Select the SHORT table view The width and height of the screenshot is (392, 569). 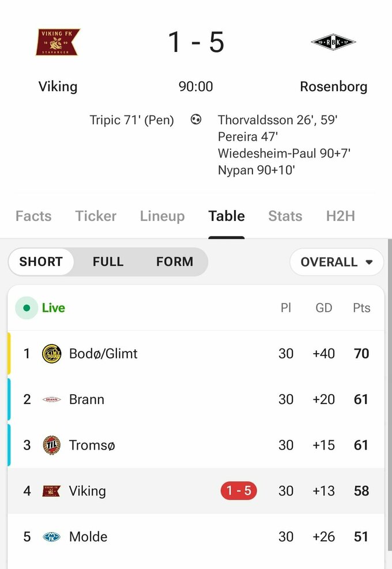coord(41,261)
